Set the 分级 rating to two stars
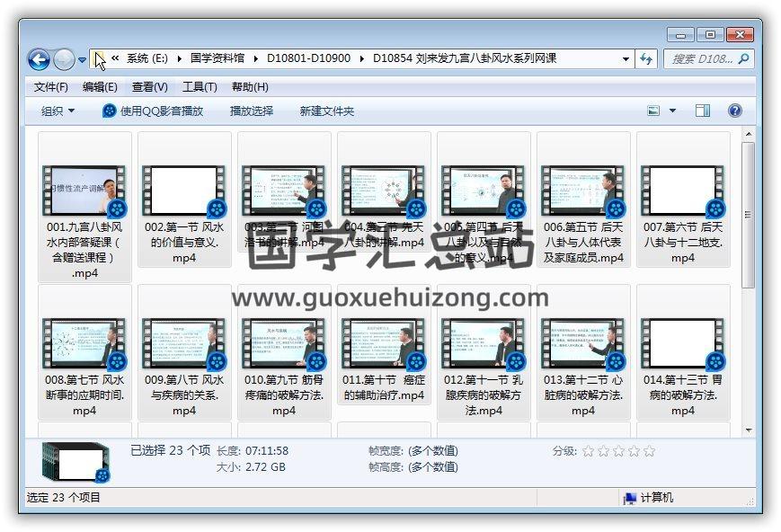Image resolution: width=781 pixels, height=532 pixels. click(604, 451)
